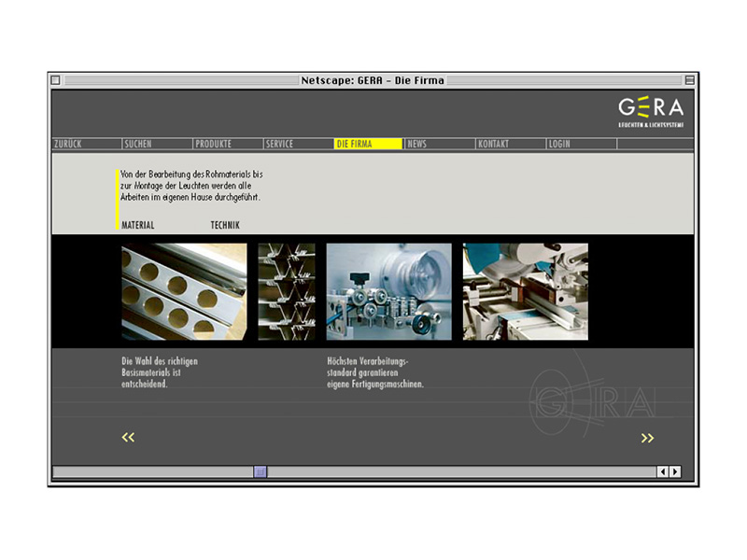Go to the PRODUKTE section
747x560 pixels.
pos(213,144)
